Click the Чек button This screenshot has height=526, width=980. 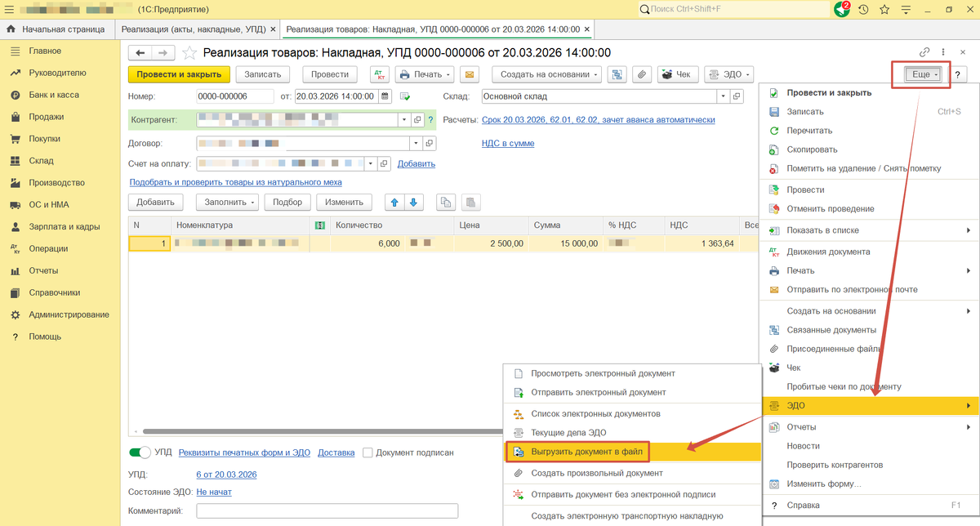(677, 74)
